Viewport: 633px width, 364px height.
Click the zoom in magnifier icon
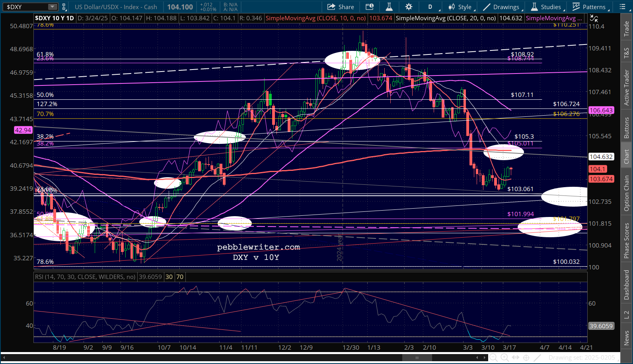(x=504, y=358)
